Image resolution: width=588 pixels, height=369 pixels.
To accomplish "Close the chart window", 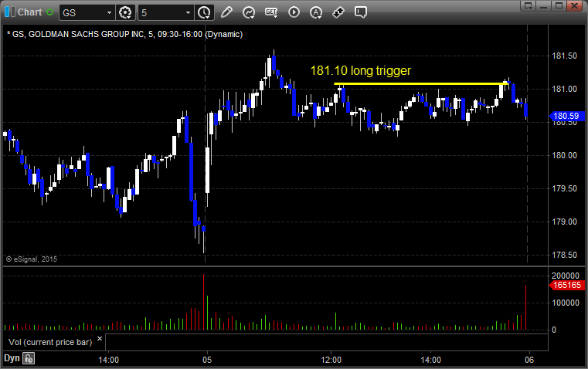I will click(575, 5).
